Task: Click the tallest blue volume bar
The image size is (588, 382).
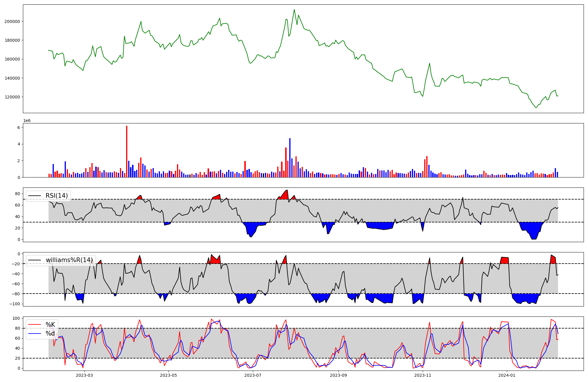Action: click(x=290, y=158)
